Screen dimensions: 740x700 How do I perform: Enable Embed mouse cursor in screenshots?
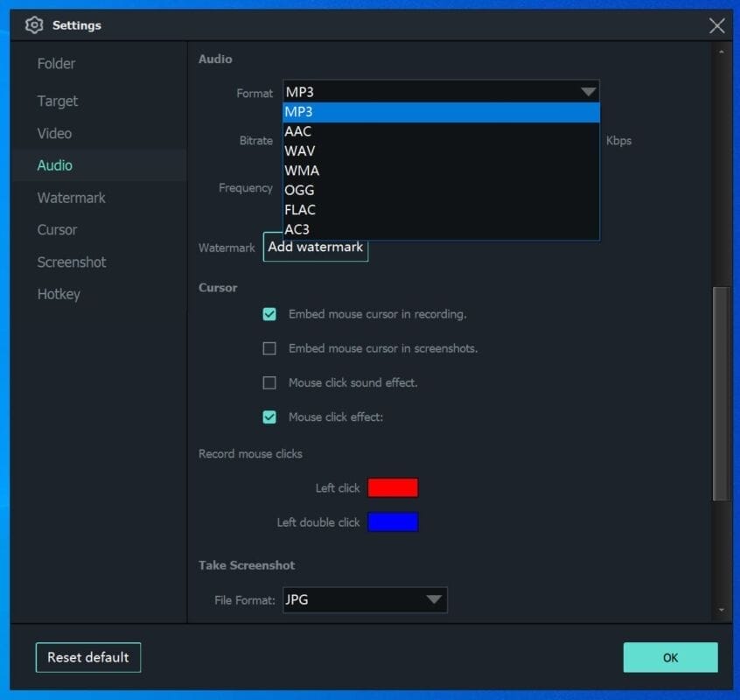(x=269, y=348)
